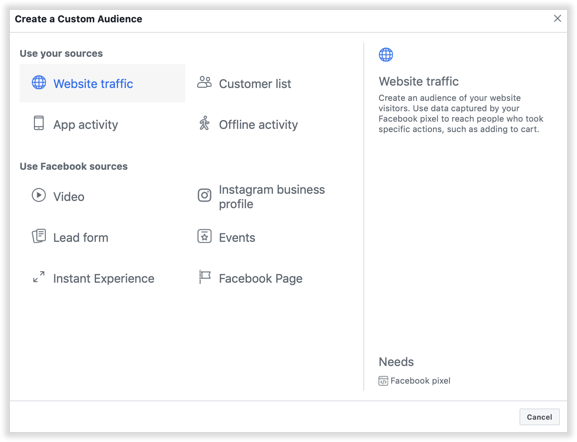
Task: Click the Offline activity walking person icon
Action: [x=204, y=123]
